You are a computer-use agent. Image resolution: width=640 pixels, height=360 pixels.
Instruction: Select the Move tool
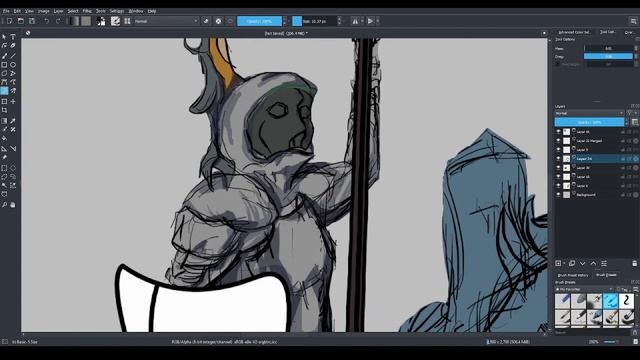[13, 101]
